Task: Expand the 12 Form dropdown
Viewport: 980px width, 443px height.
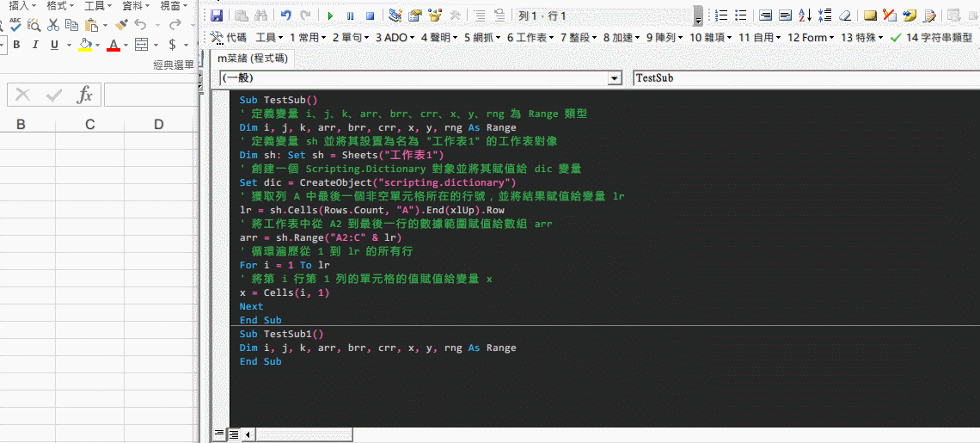Action: point(811,38)
